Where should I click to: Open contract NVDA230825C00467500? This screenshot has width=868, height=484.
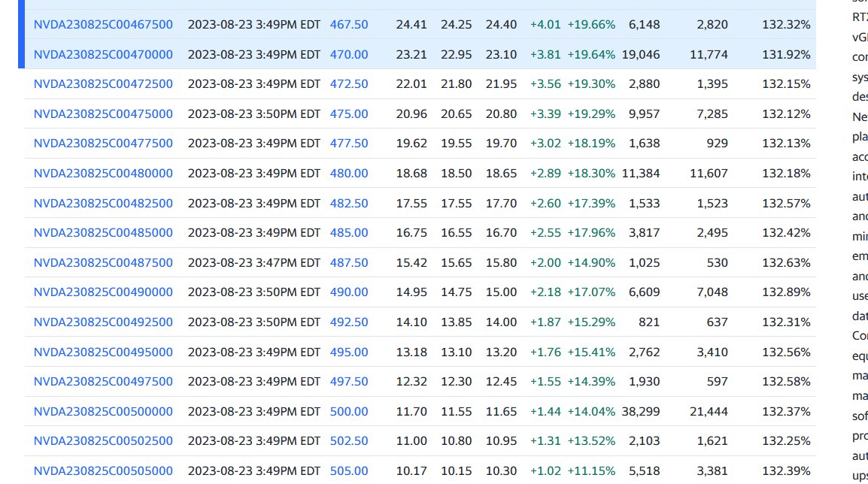[x=103, y=24]
